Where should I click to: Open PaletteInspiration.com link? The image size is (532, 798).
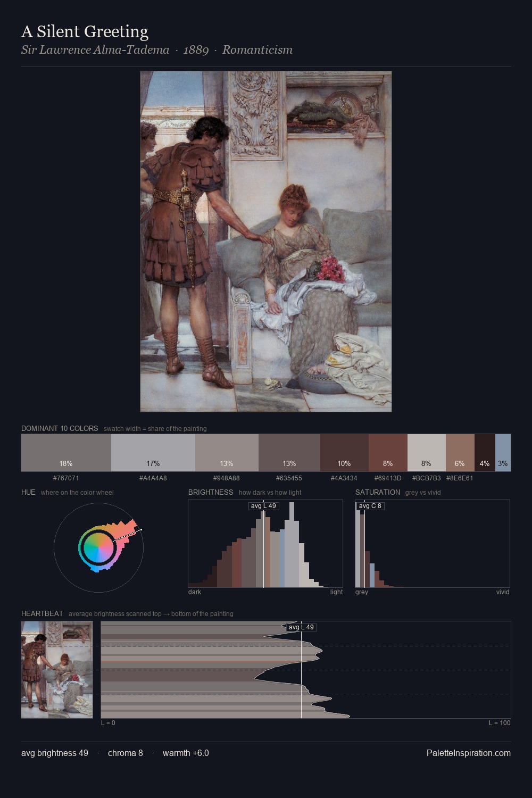(x=469, y=753)
